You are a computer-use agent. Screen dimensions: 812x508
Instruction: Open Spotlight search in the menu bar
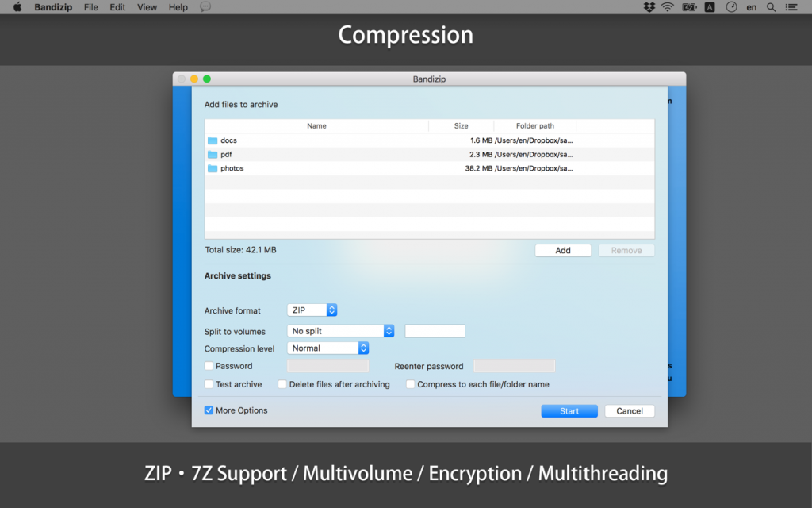[x=770, y=7]
